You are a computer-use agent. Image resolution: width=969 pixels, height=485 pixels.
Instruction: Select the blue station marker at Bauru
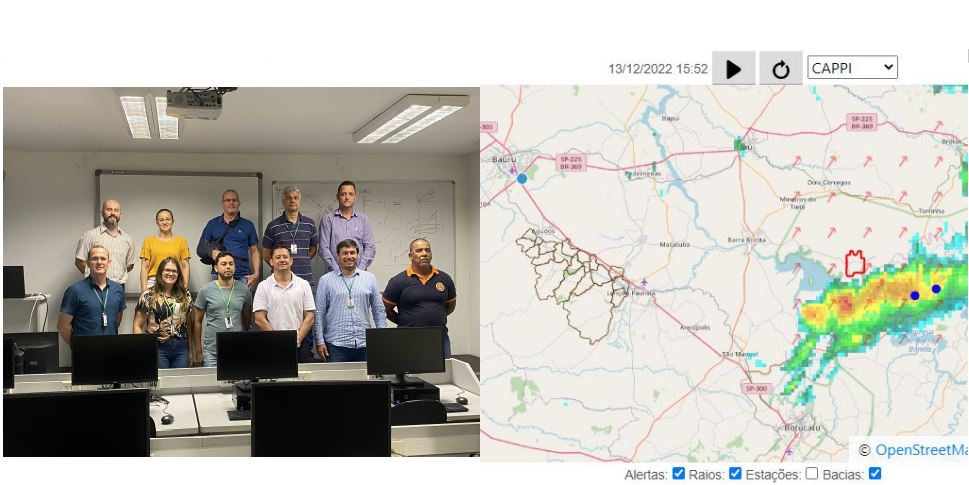(x=522, y=179)
